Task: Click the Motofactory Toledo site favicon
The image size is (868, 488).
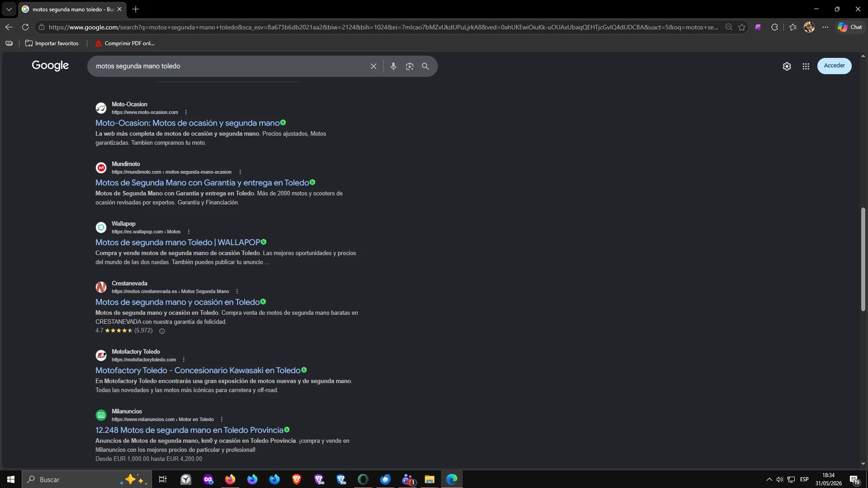Action: coord(101,355)
